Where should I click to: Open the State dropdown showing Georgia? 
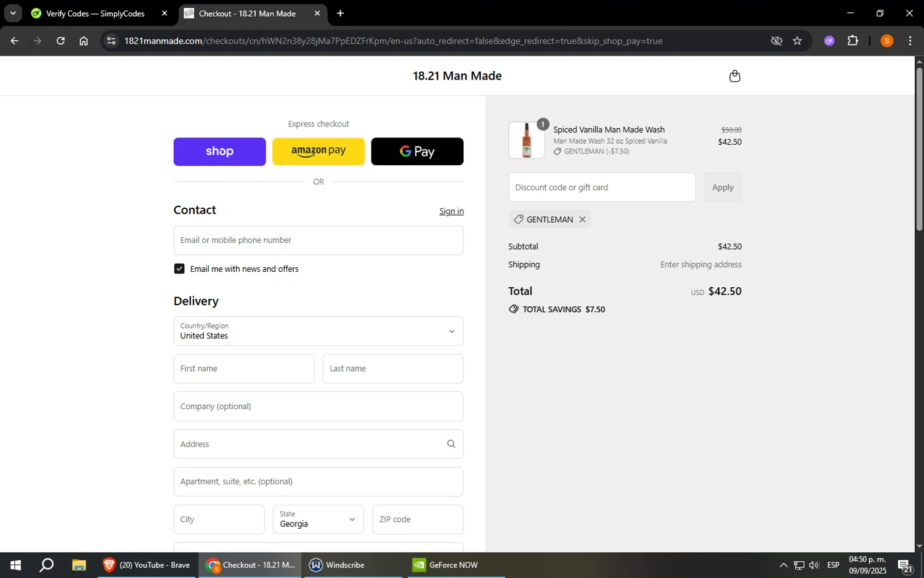point(318,519)
